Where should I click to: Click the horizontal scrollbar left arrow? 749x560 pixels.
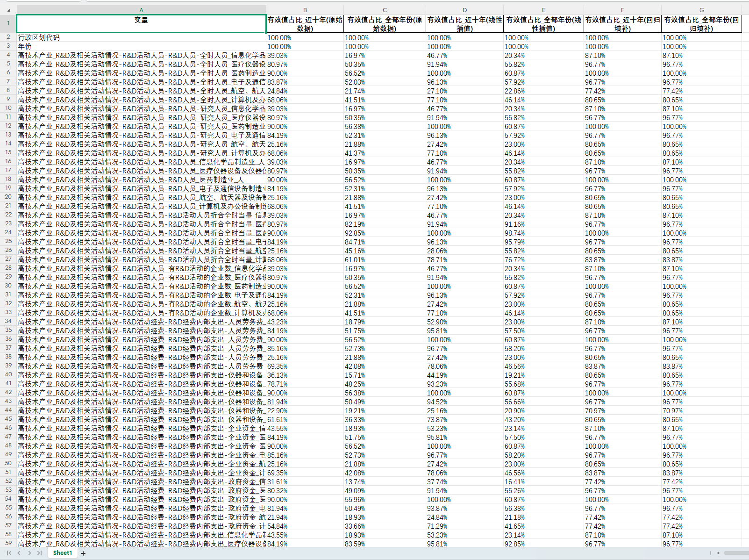point(718,553)
